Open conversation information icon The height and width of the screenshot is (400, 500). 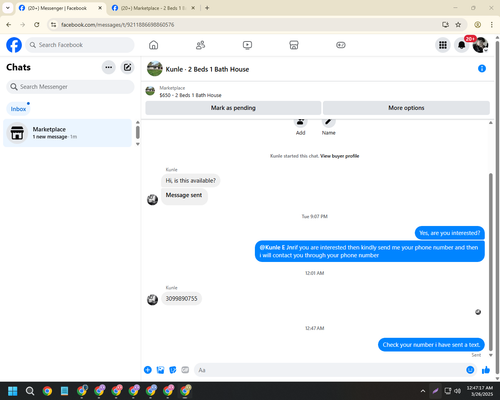coord(482,69)
